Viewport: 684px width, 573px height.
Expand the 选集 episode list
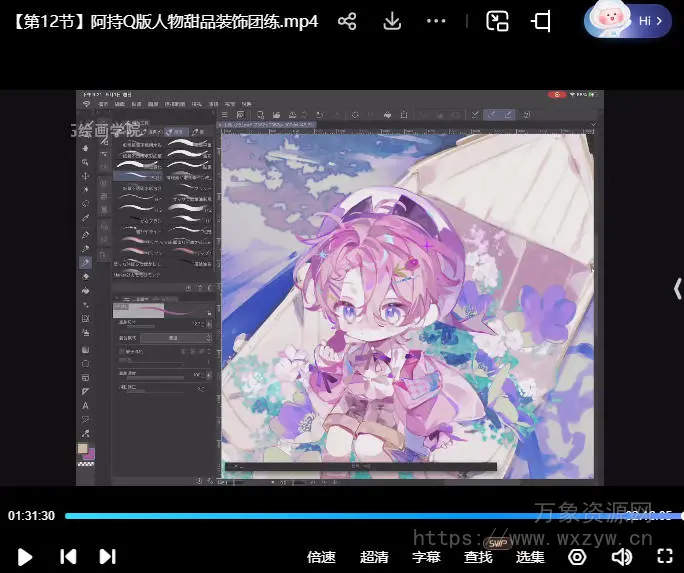click(530, 557)
